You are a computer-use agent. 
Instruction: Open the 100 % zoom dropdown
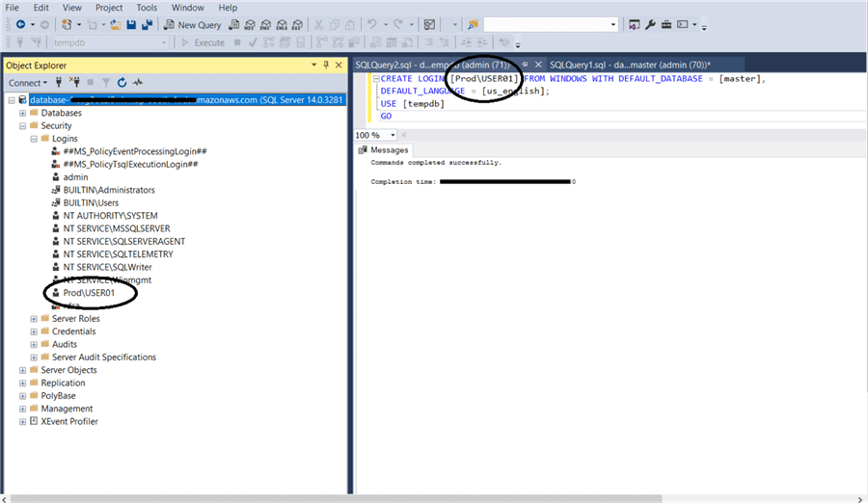pos(393,135)
